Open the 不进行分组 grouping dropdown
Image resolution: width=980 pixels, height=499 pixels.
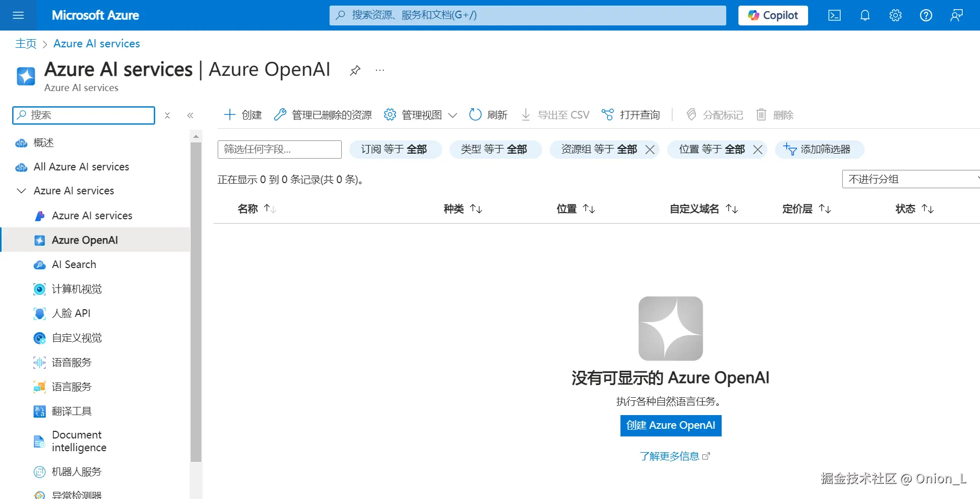coord(911,179)
